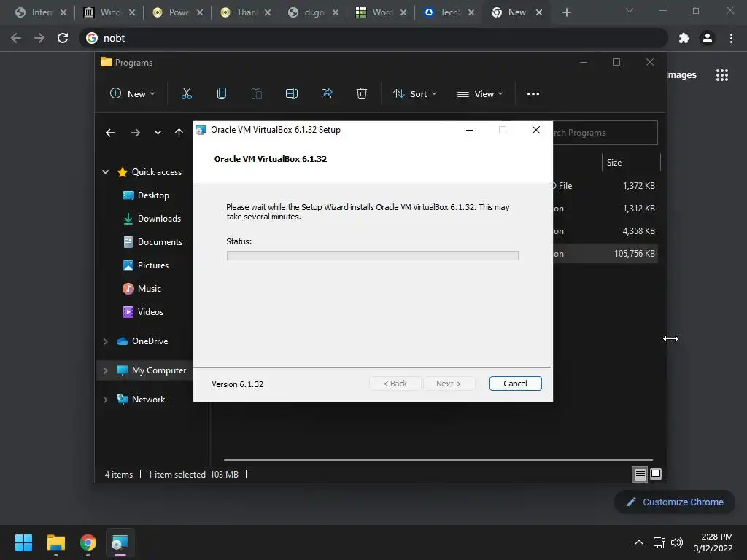
Task: Open Videos folder in sidebar
Action: pos(143,312)
